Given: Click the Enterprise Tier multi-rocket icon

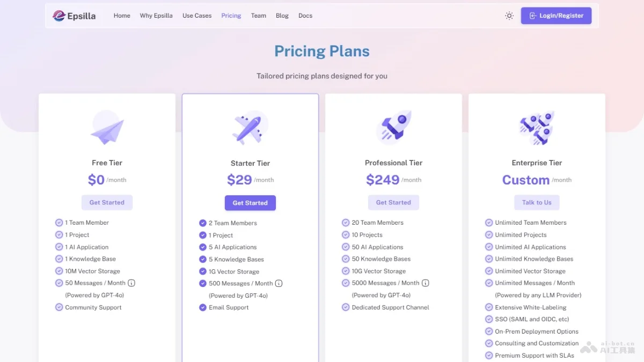Looking at the screenshot, I should click(537, 128).
